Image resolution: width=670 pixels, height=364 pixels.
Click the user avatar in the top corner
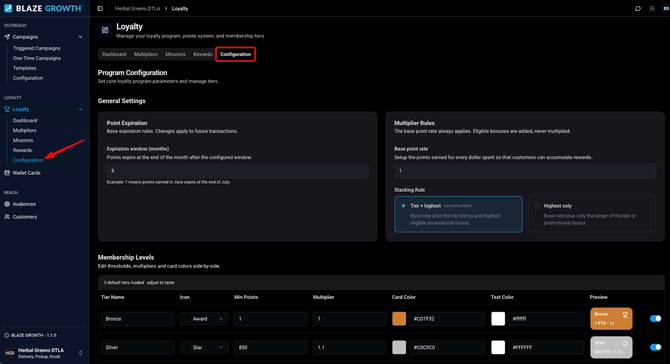pyautogui.click(x=666, y=9)
